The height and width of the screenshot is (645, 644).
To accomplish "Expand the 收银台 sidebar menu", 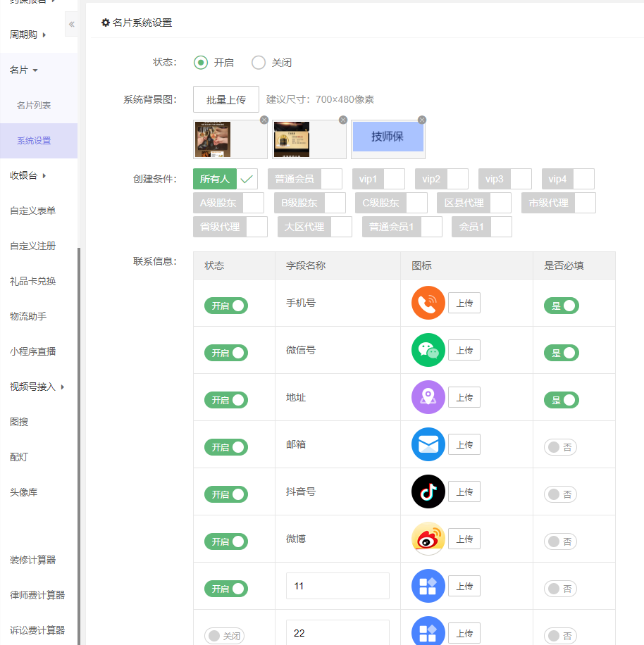I will 28,175.
